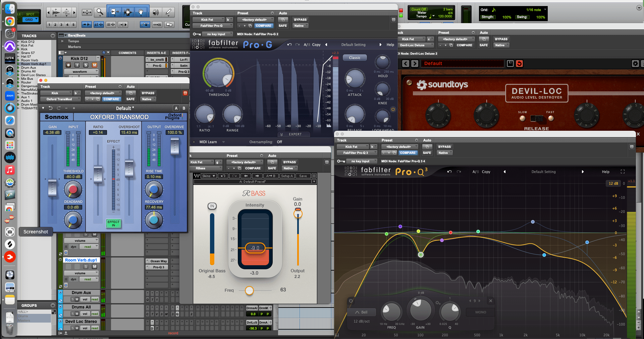
Task: Click RBass Freq slider handle
Action: 249,290
